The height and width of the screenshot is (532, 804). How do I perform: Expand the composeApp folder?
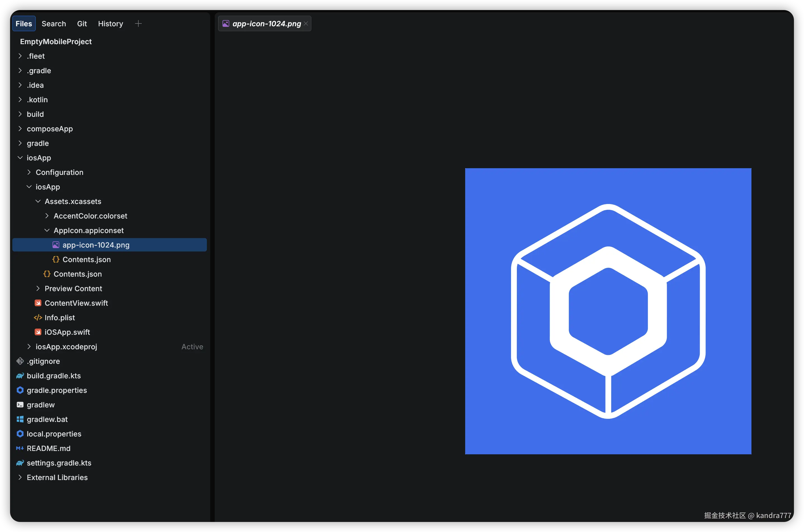coord(20,129)
